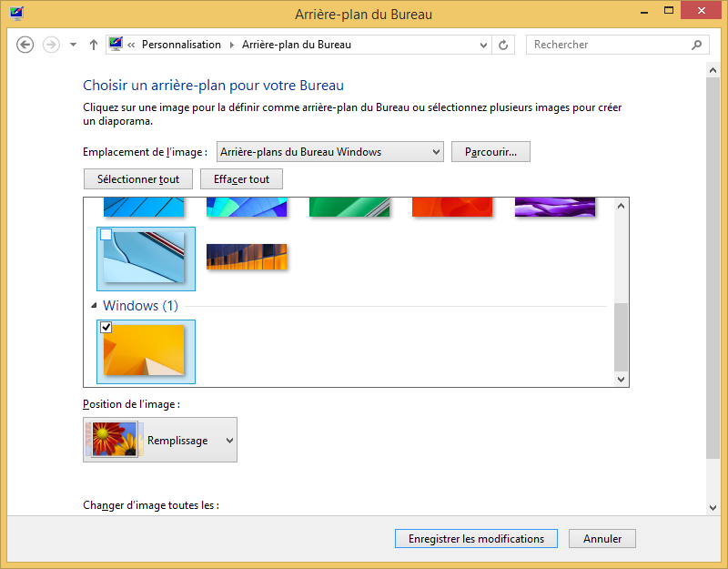
Task: Select the yellow Windows wallpaper thumbnail
Action: tap(146, 351)
